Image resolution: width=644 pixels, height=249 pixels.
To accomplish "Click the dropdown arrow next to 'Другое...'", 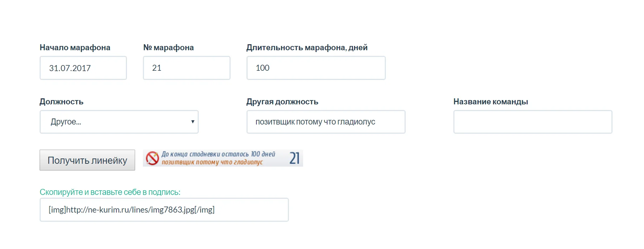I will pos(192,122).
